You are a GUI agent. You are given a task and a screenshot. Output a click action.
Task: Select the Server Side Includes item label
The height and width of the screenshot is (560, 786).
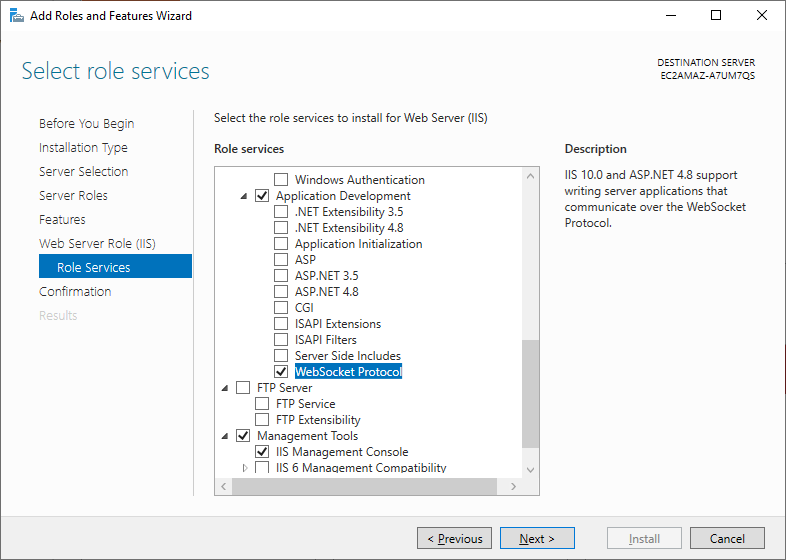point(347,356)
